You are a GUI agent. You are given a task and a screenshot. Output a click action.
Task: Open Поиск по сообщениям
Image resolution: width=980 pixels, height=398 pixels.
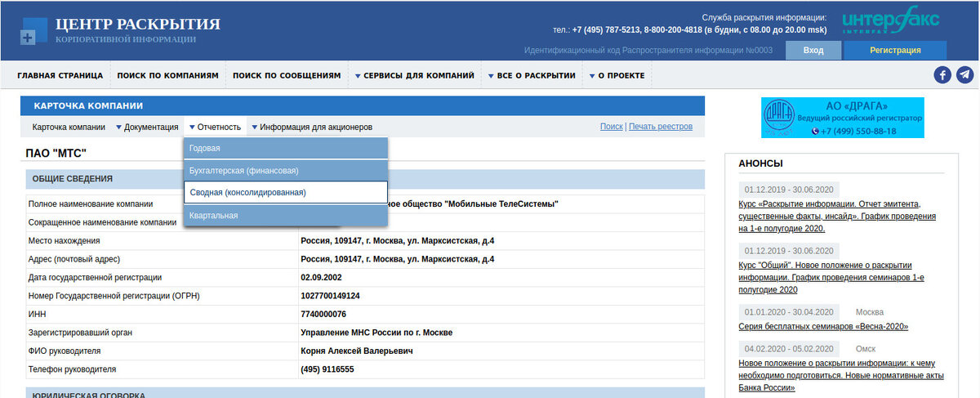(286, 75)
